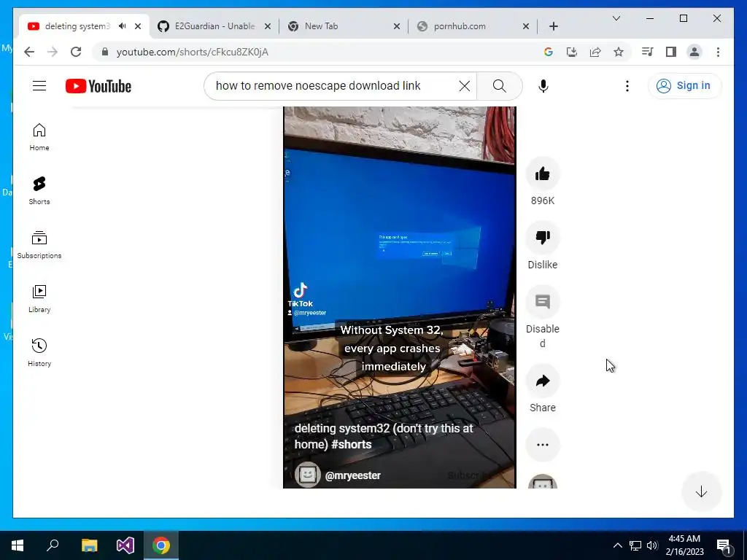Screen dimensions: 747x560
Task: Open Subscriptions in the sidebar
Action: (x=39, y=245)
